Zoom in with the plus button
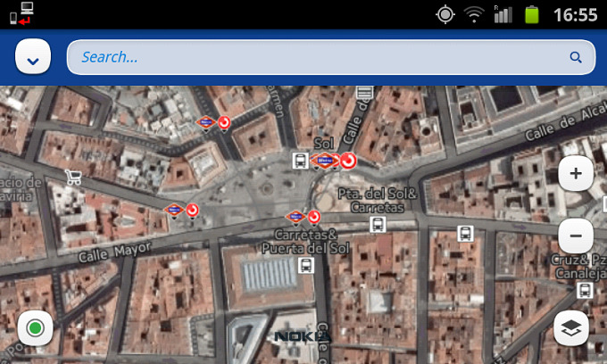This screenshot has width=607, height=364. (x=576, y=173)
